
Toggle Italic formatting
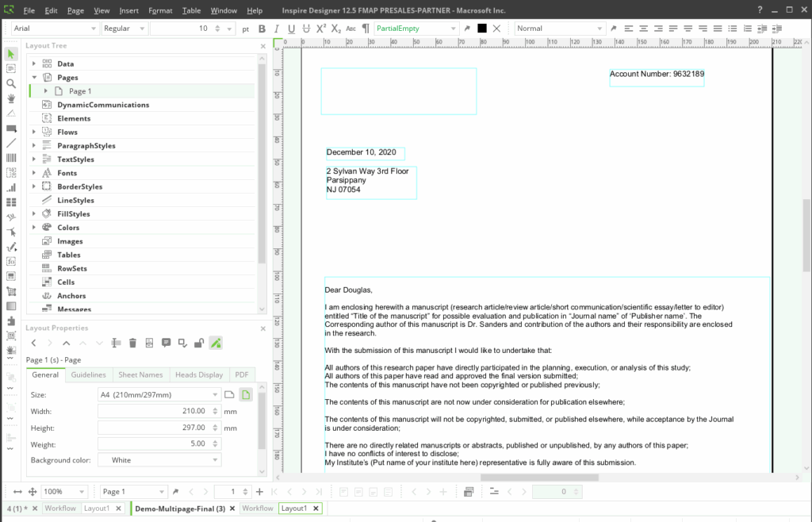[x=277, y=29]
